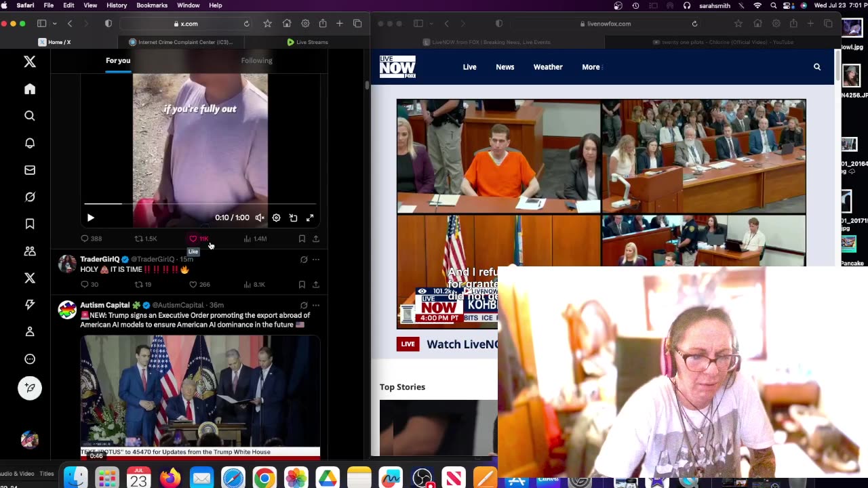Open Grok from X sidebar
Viewport: 868px width, 488px height.
click(30, 197)
